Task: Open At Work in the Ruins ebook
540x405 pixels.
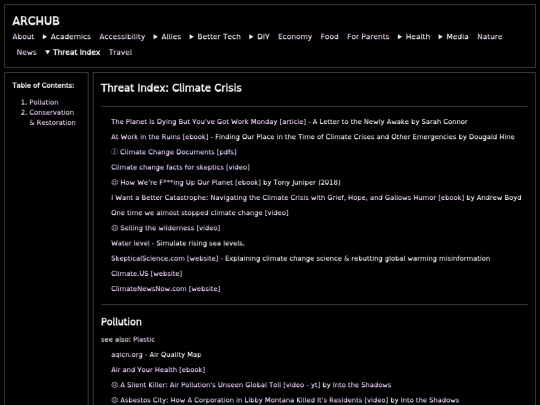Action: coord(160,137)
